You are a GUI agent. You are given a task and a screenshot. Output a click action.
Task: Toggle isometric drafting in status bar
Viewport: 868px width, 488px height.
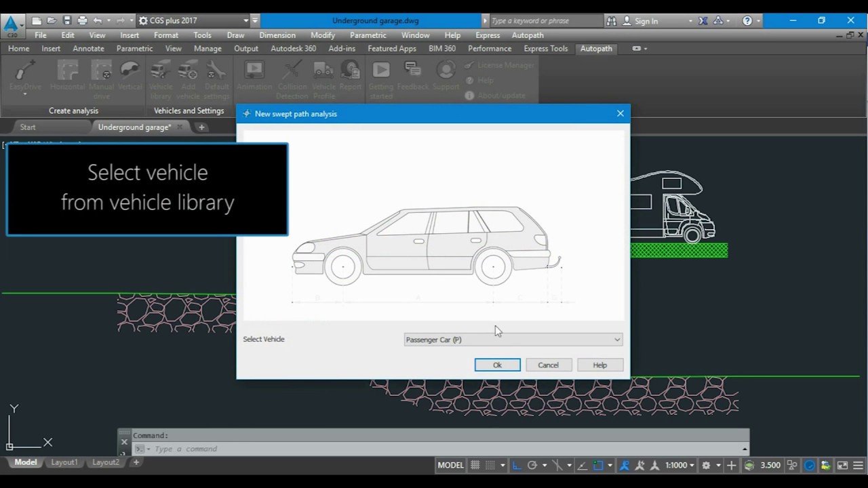click(557, 465)
